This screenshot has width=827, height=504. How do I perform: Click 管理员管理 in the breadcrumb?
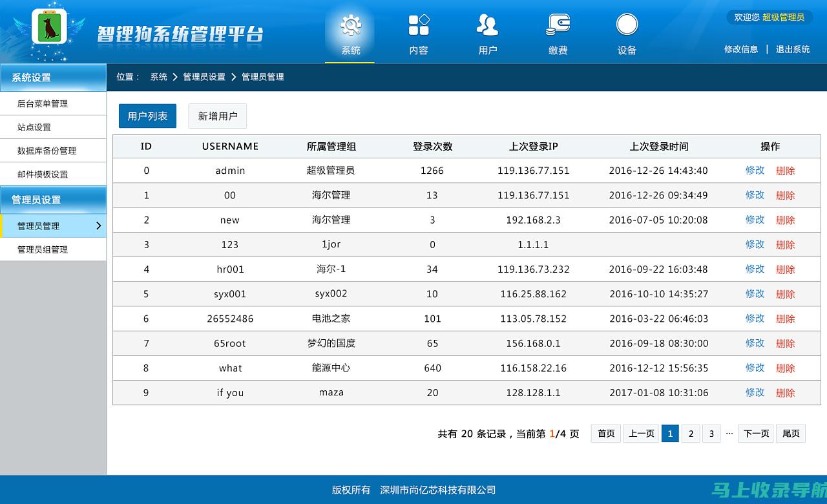(263, 77)
